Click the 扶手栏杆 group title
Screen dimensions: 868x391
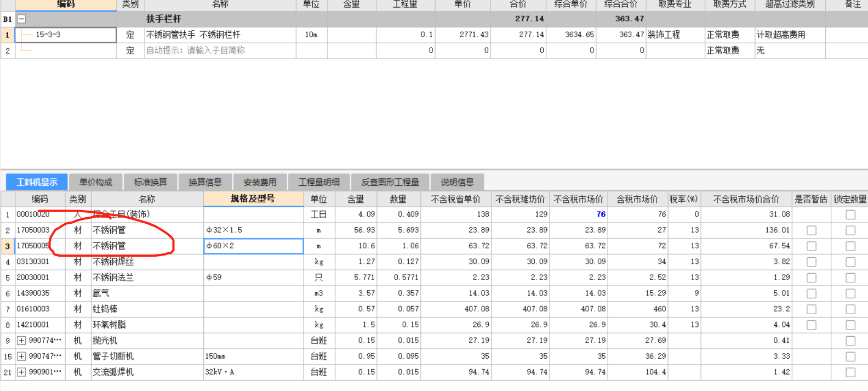[x=163, y=19]
